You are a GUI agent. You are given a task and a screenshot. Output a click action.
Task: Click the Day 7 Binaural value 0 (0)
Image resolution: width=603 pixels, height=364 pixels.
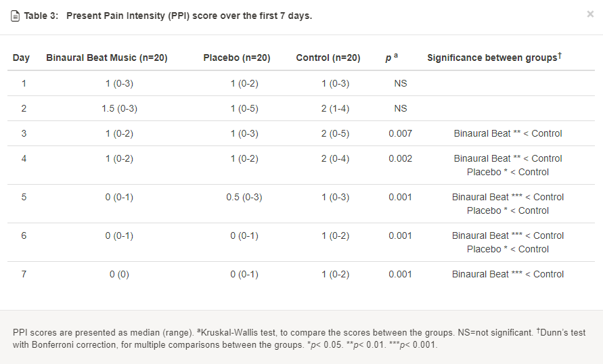[119, 275]
